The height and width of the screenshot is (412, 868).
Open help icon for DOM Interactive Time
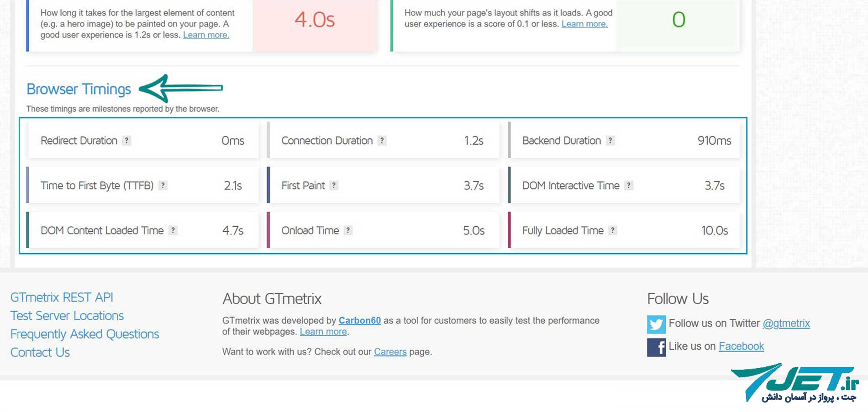(x=629, y=185)
